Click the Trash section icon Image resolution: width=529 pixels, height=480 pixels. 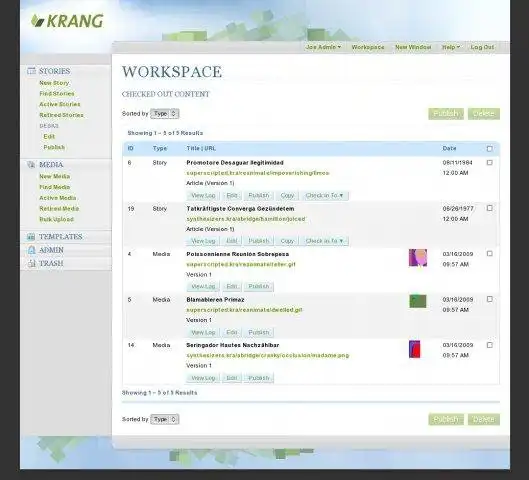pos(31,263)
